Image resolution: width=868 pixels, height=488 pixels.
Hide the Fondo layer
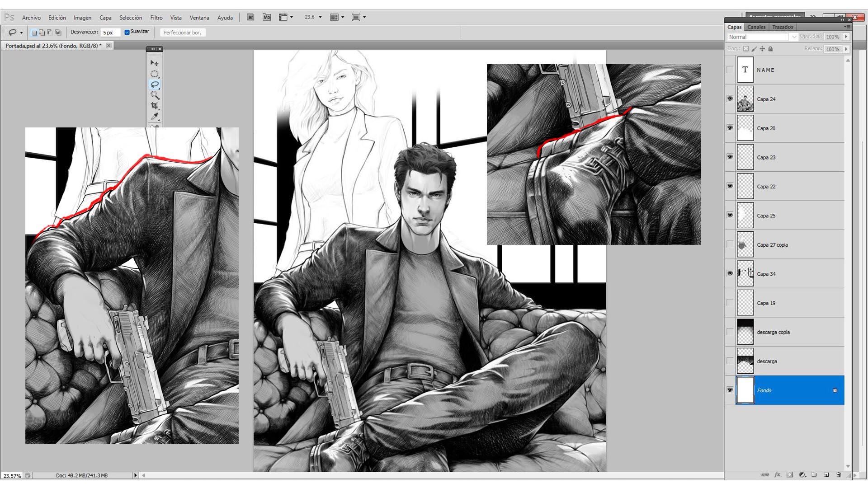coord(730,390)
